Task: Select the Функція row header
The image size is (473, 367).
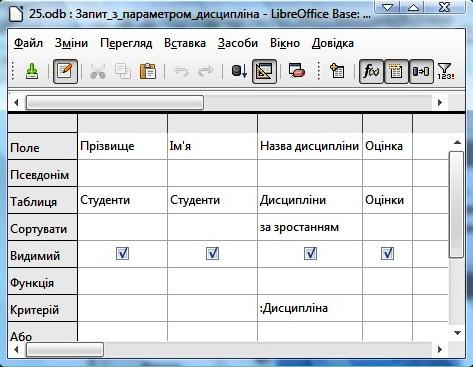Action: coord(42,281)
